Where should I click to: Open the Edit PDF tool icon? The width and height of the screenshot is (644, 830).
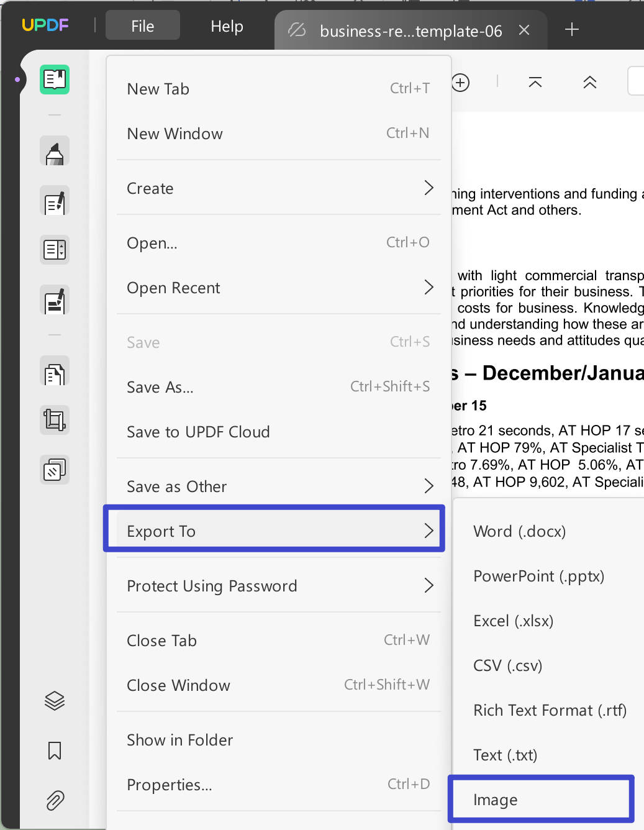click(55, 202)
